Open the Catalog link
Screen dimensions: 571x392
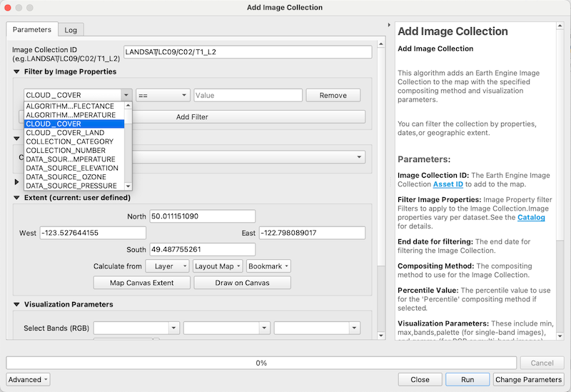click(531, 218)
